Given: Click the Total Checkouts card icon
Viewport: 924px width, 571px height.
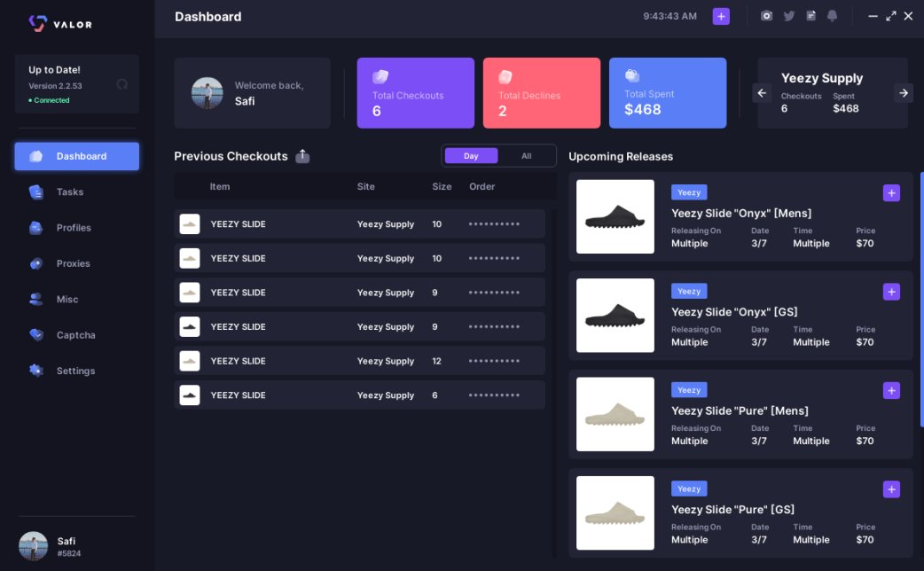Looking at the screenshot, I should pyautogui.click(x=380, y=76).
